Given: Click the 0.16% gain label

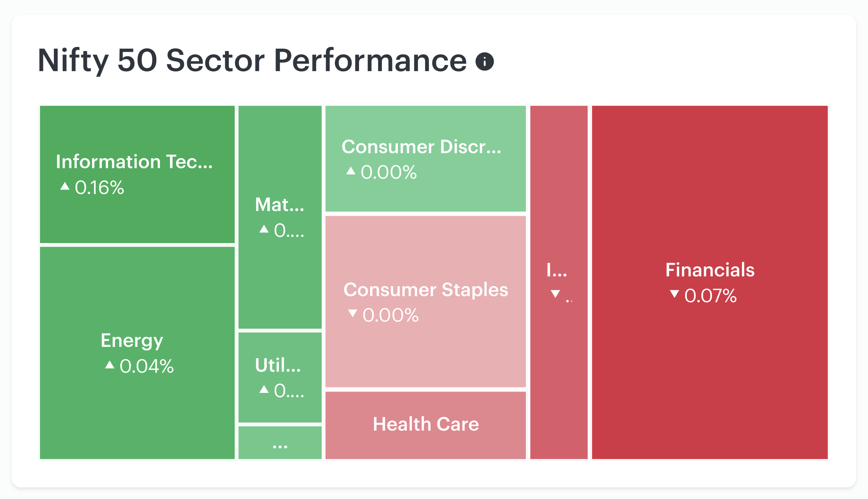Looking at the screenshot, I should tap(99, 188).
